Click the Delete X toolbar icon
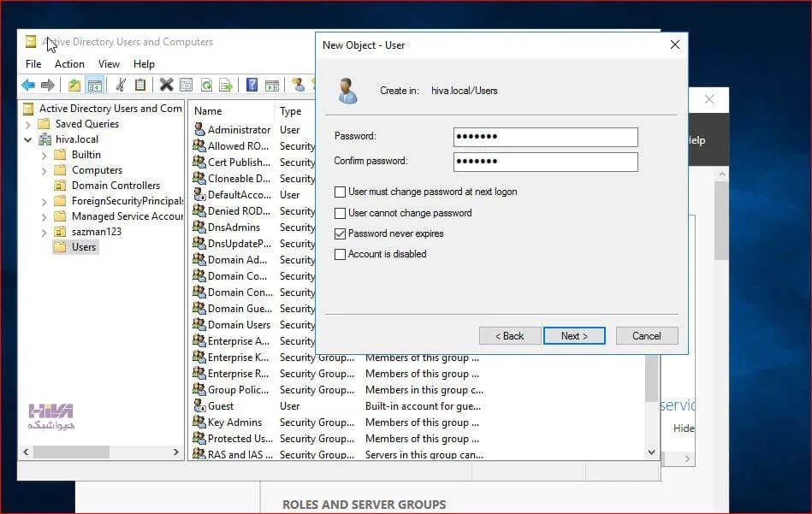Viewport: 812px width, 514px height. [x=166, y=85]
